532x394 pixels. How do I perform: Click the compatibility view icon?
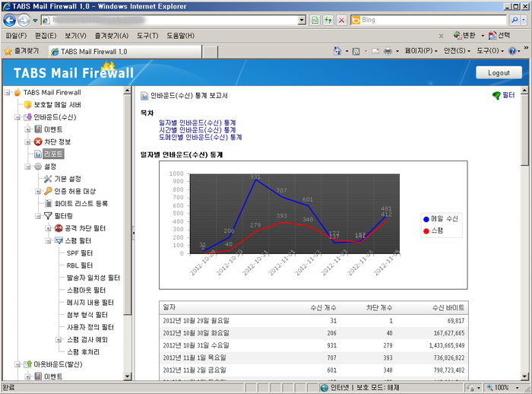315,20
